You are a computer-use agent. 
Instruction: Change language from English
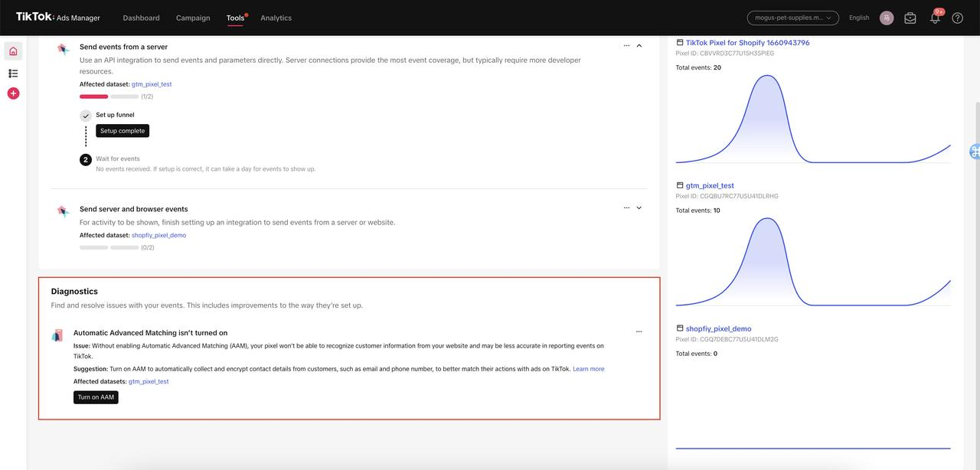[859, 18]
